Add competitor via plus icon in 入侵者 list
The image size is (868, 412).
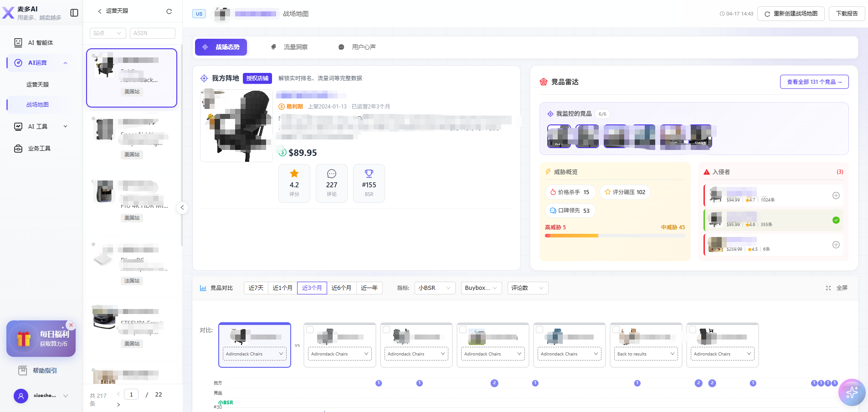point(836,196)
